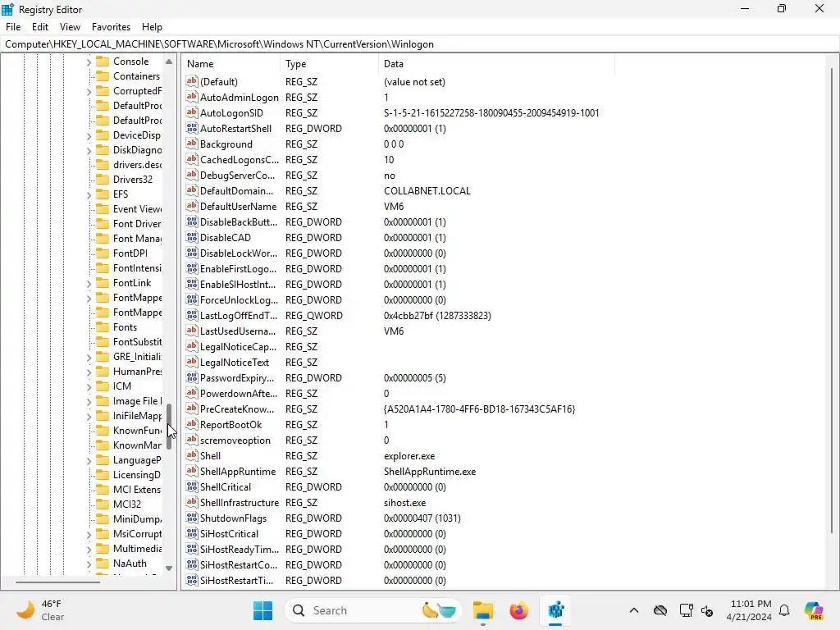The image size is (840, 630).
Task: Click the explorer.exe data cell
Action: pyautogui.click(x=409, y=456)
